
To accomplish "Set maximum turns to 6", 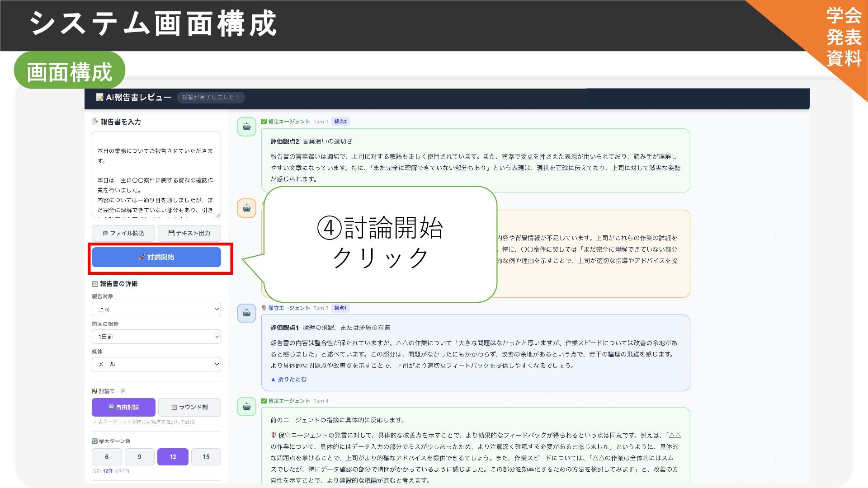I will point(107,457).
